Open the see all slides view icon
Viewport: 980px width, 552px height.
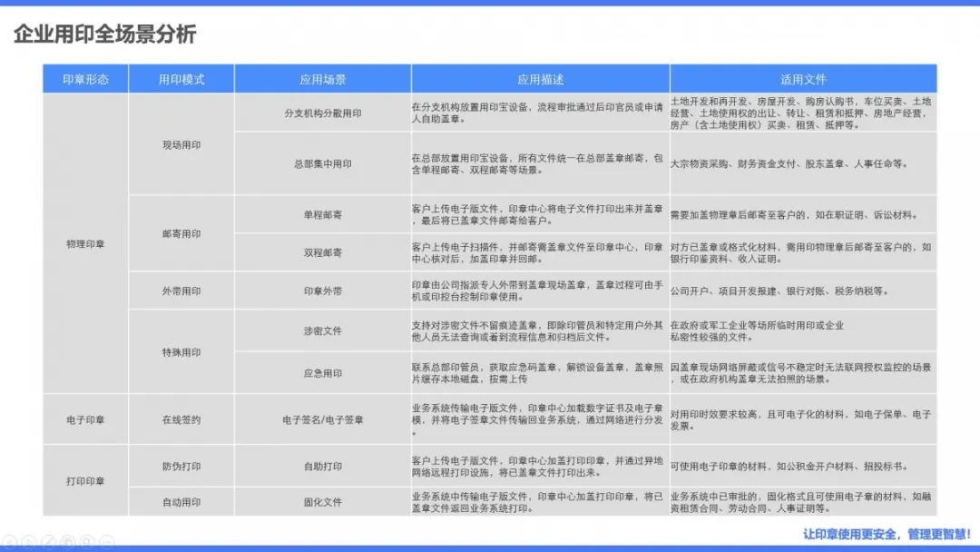69,542
